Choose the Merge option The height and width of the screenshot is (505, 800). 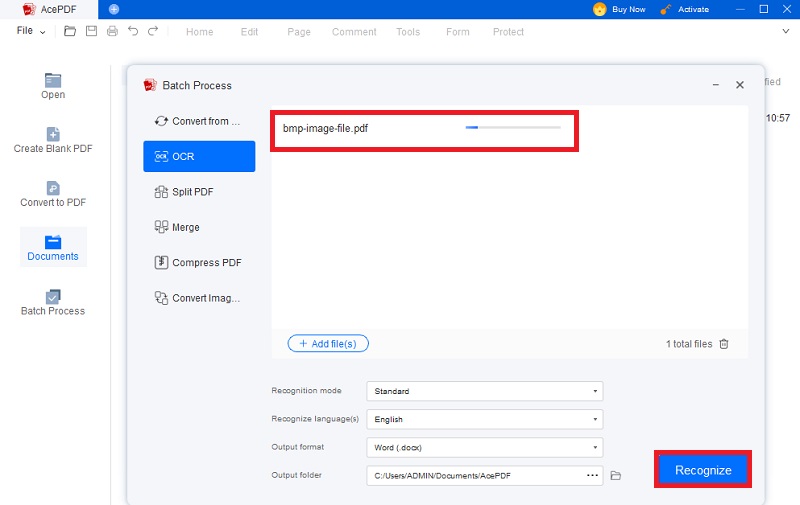pos(199,227)
